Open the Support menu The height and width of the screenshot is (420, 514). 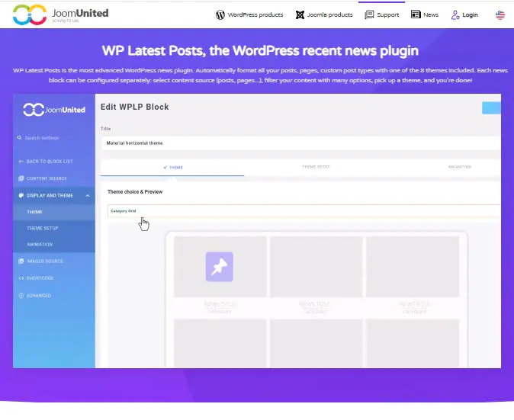(x=382, y=14)
